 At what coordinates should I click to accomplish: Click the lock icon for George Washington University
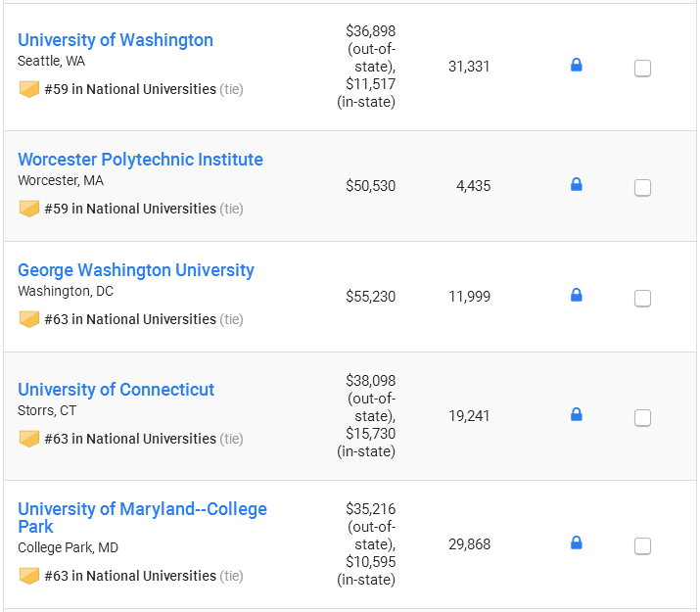point(577,295)
